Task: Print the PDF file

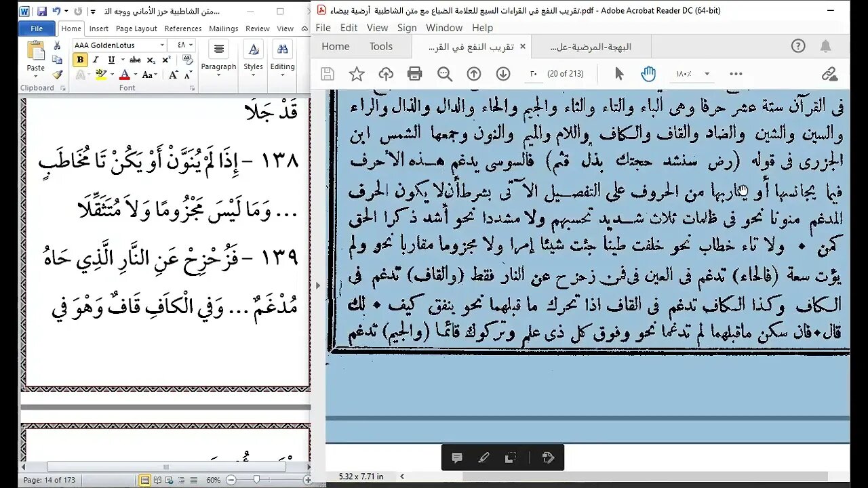Action: 415,74
